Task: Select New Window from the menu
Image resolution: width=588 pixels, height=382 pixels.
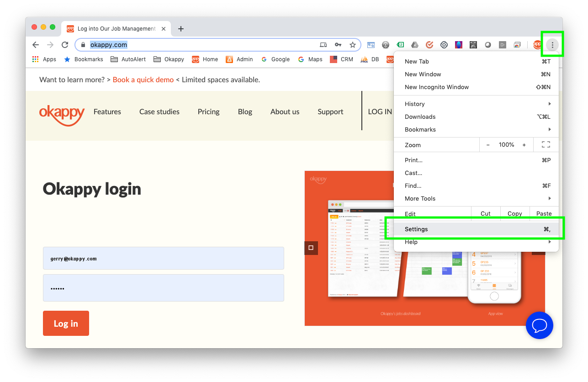Action: point(477,74)
